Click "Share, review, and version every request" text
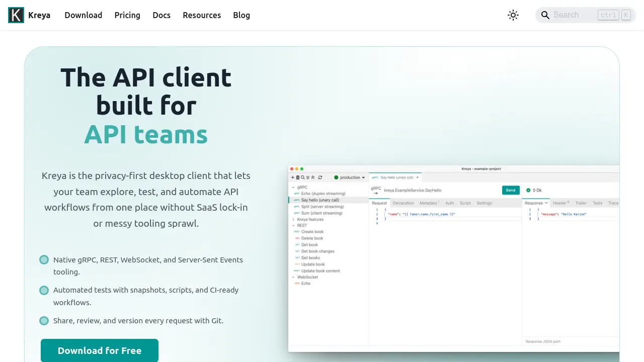Image resolution: width=644 pixels, height=362 pixels. (138, 321)
